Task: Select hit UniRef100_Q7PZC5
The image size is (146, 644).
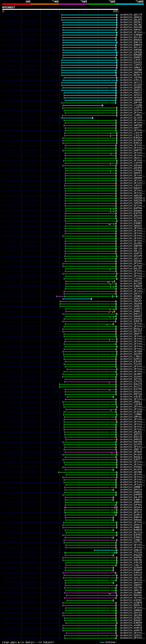Action: point(131,382)
